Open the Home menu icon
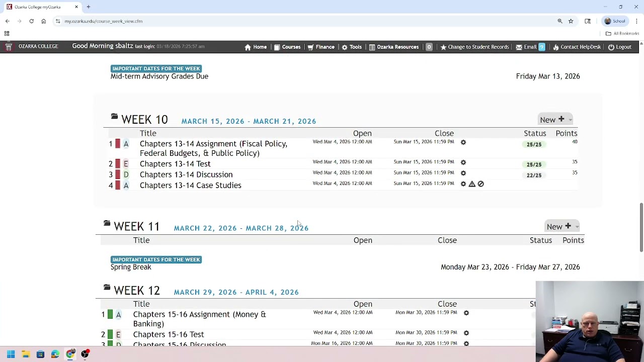 tap(248, 47)
